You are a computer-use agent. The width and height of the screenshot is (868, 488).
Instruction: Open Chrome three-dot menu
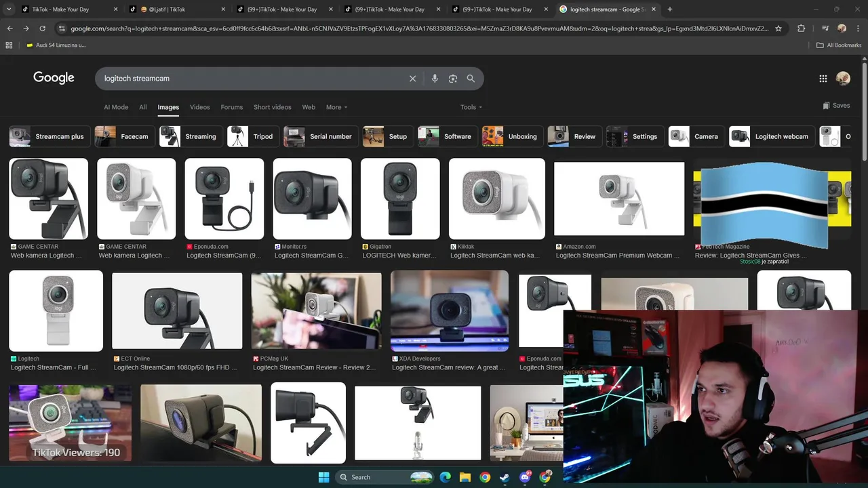858,28
